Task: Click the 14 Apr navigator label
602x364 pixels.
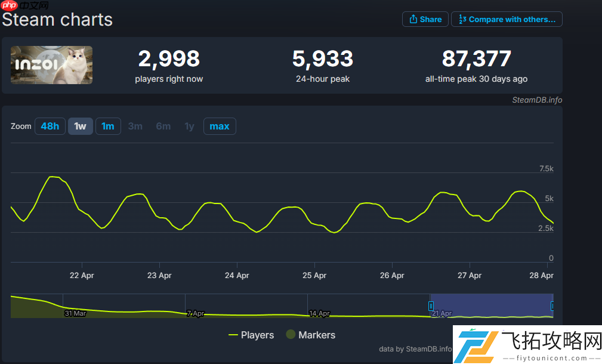Action: pyautogui.click(x=319, y=313)
